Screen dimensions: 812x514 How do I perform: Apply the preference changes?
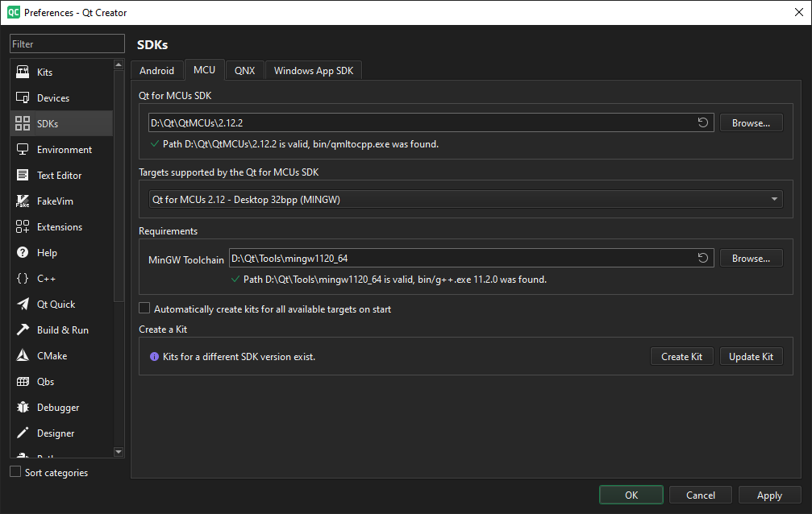[769, 495]
